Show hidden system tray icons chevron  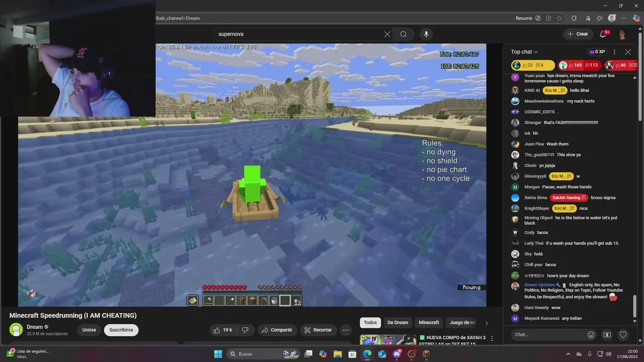[x=568, y=354]
